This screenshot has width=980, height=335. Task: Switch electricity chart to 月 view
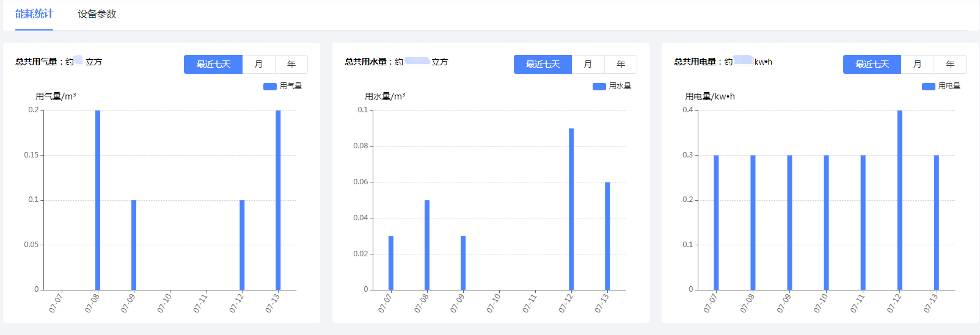tap(917, 64)
